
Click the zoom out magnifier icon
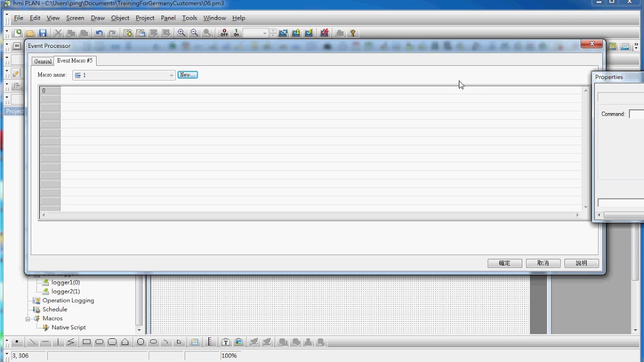[x=194, y=33]
